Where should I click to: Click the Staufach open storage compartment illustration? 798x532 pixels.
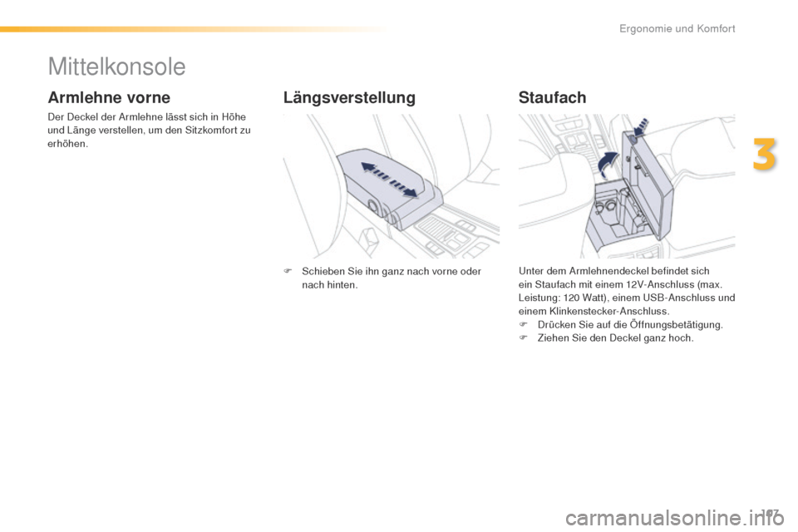[x=627, y=186]
